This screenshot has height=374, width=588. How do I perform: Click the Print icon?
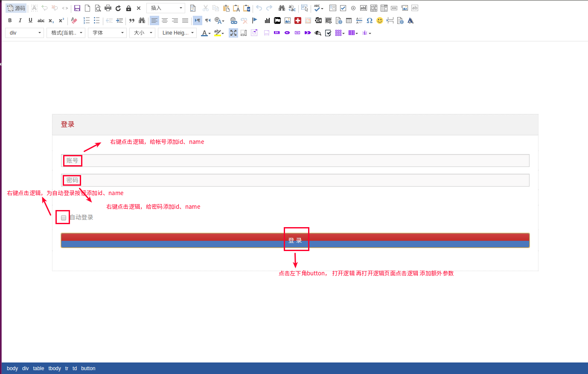click(108, 8)
